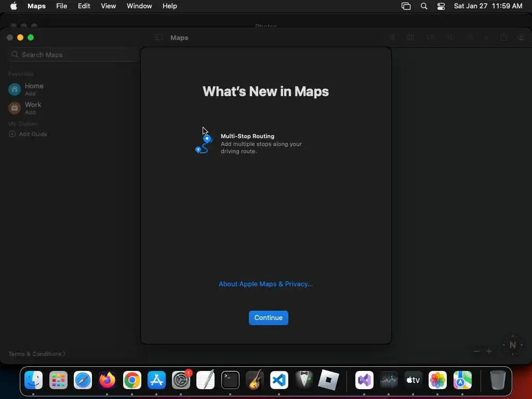Open the Help menu
This screenshot has width=532, height=399.
coord(170,6)
